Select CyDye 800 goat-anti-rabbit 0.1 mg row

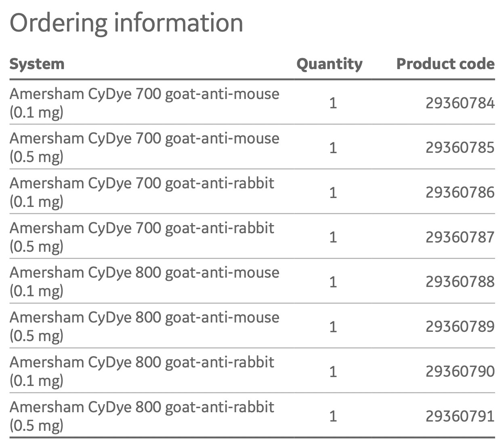point(252,371)
